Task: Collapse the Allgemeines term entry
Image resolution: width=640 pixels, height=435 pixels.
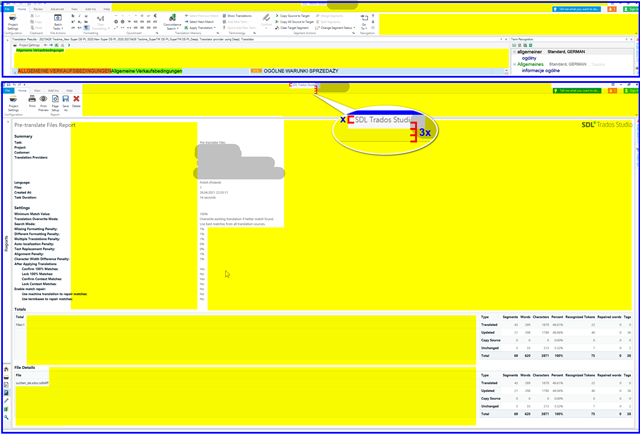Action: (x=514, y=64)
